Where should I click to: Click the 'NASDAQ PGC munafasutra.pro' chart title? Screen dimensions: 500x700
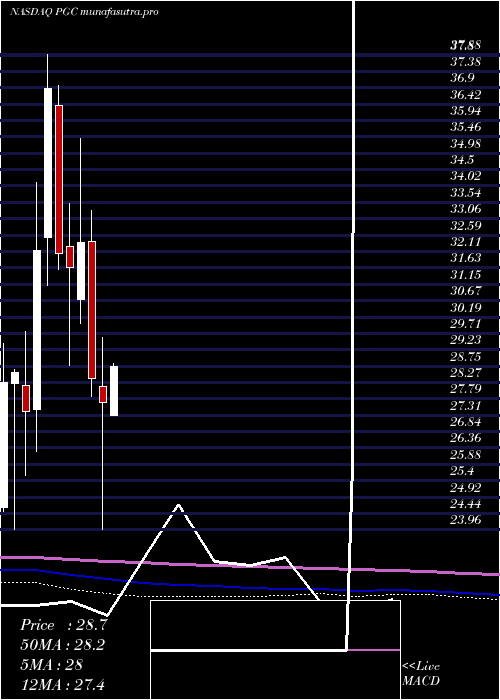84,12
